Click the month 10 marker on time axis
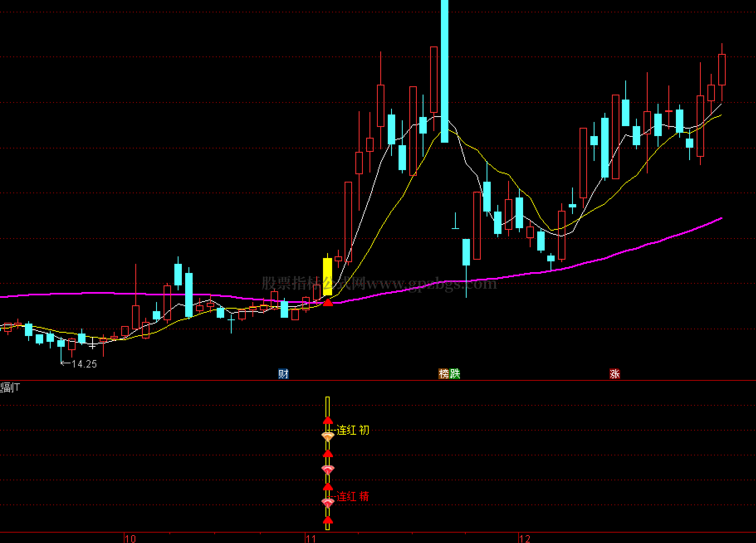 click(130, 538)
